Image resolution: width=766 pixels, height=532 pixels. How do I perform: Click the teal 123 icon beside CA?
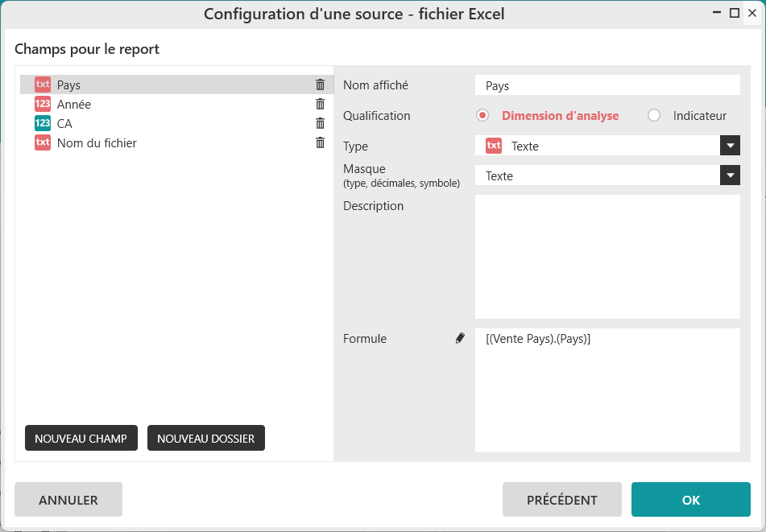(x=43, y=123)
